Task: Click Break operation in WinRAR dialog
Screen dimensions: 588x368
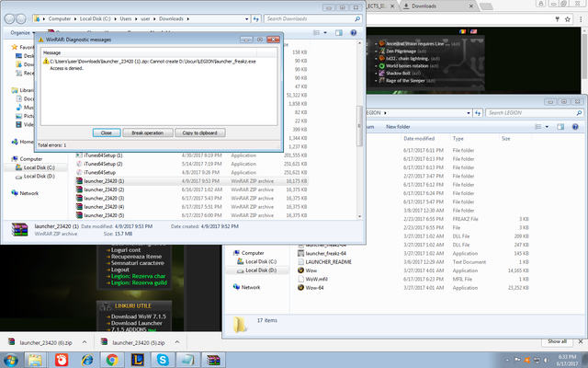Action: point(147,132)
